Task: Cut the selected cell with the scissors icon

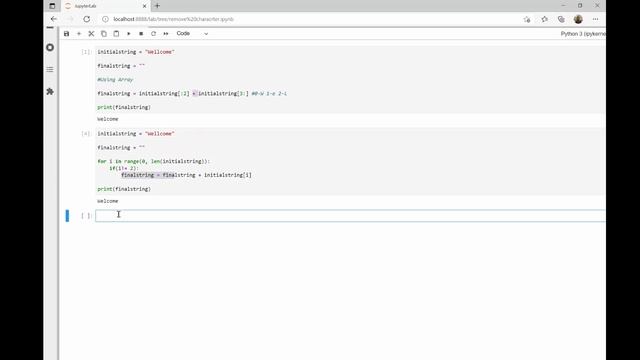Action: pyautogui.click(x=91, y=33)
